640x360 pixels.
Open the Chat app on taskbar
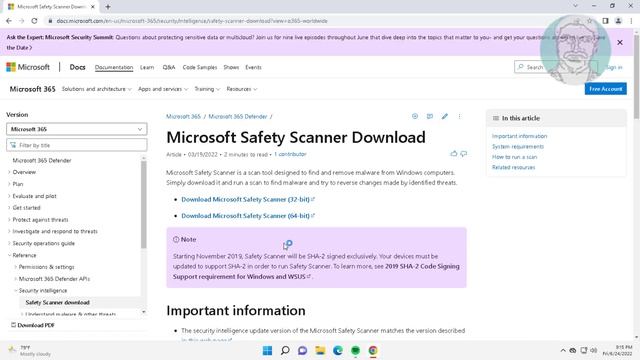click(302, 350)
